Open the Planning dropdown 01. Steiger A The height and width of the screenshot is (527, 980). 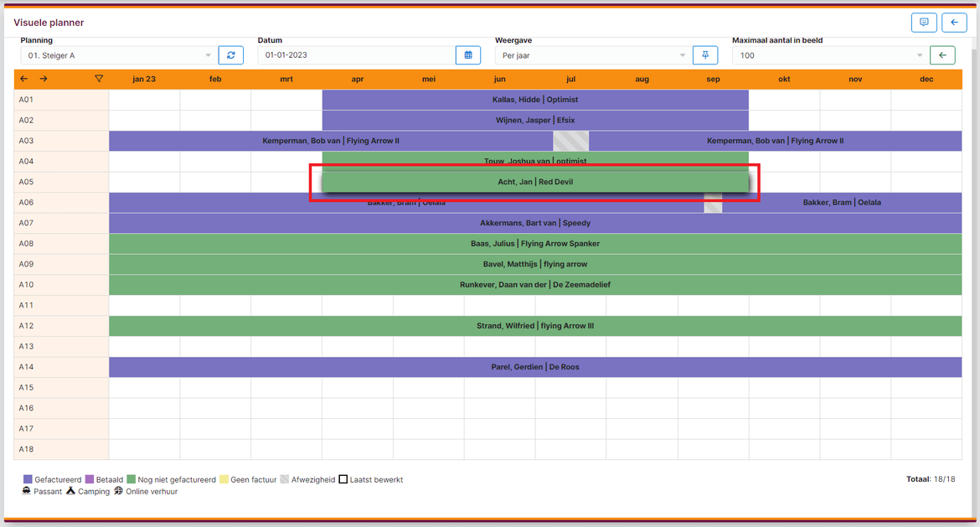click(119, 55)
